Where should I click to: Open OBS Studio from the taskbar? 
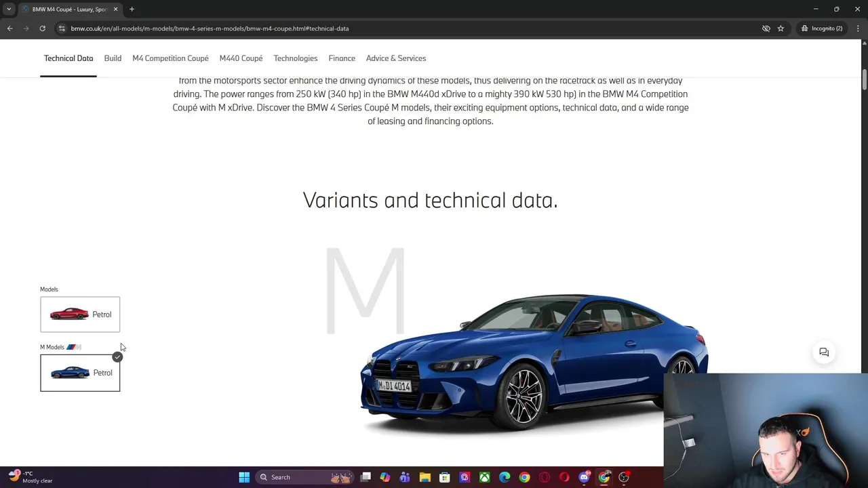coord(624,477)
